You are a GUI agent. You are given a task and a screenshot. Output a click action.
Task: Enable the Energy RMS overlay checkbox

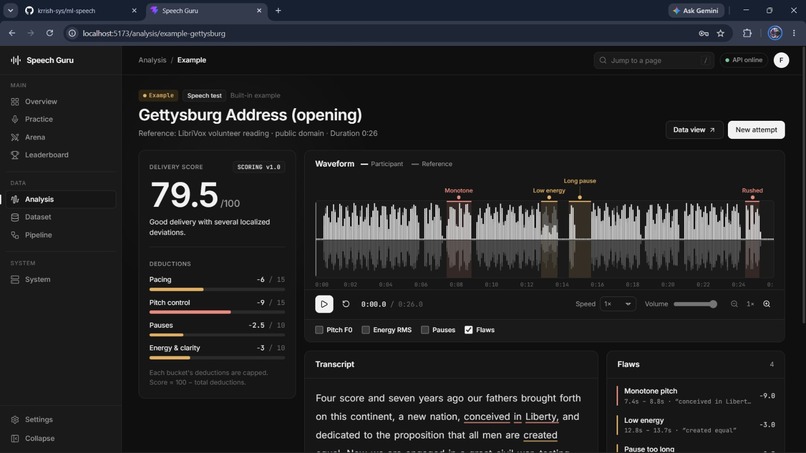coord(365,330)
